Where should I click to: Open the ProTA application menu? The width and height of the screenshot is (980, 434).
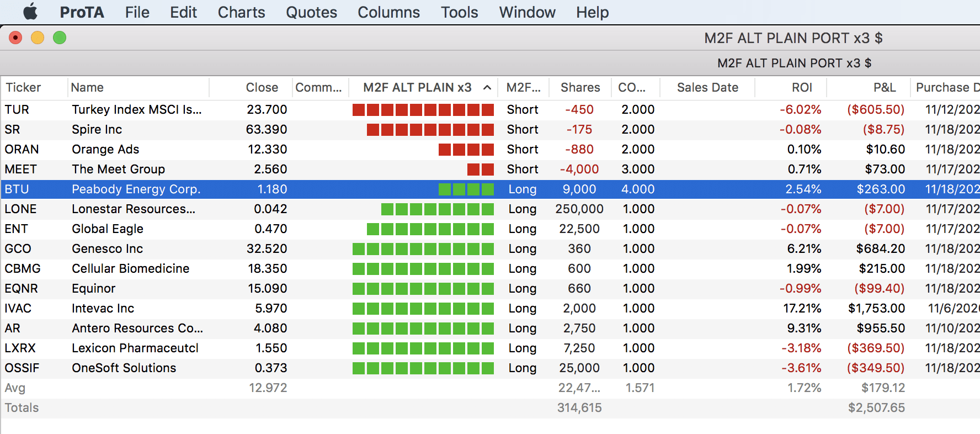click(82, 12)
